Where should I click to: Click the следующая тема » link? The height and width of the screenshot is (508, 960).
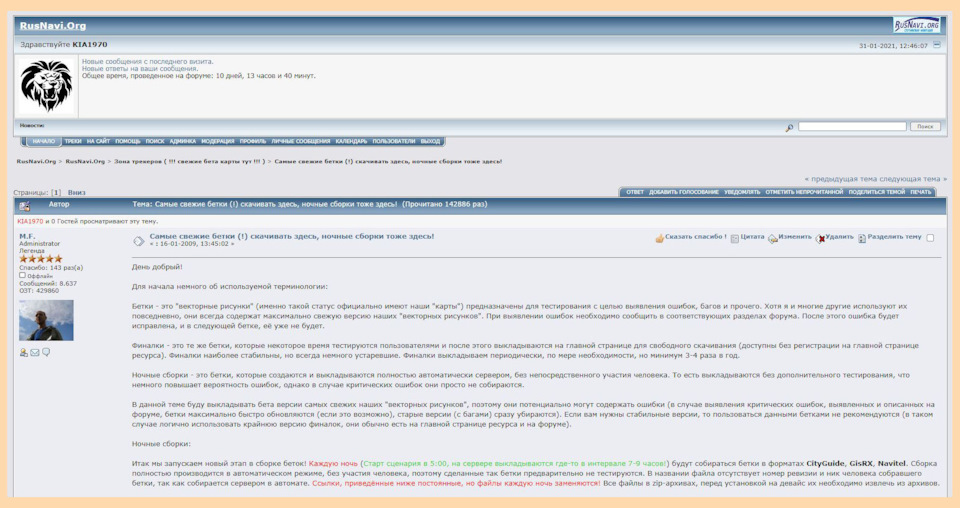[x=914, y=179]
